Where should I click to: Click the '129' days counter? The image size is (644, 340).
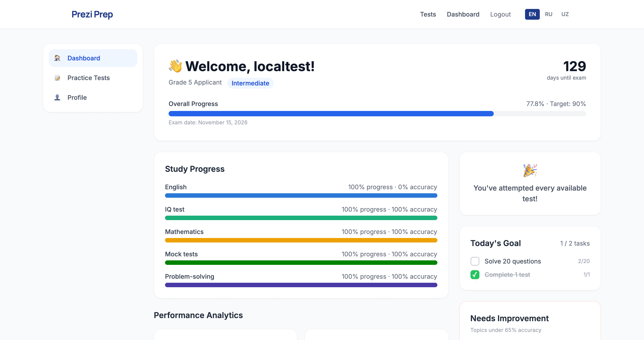pyautogui.click(x=574, y=66)
